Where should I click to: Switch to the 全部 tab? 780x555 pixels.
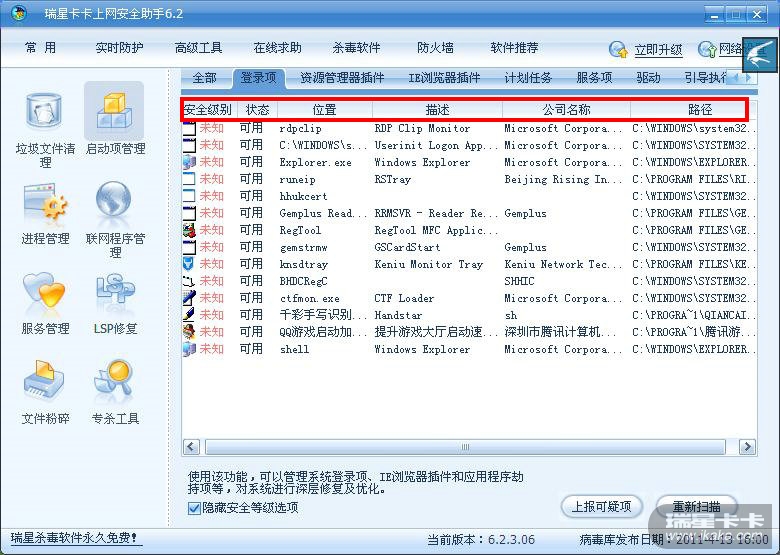[x=204, y=78]
